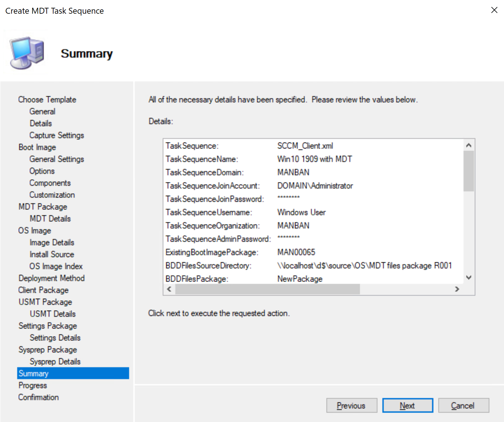Open the OS Image Index step

coord(56,266)
